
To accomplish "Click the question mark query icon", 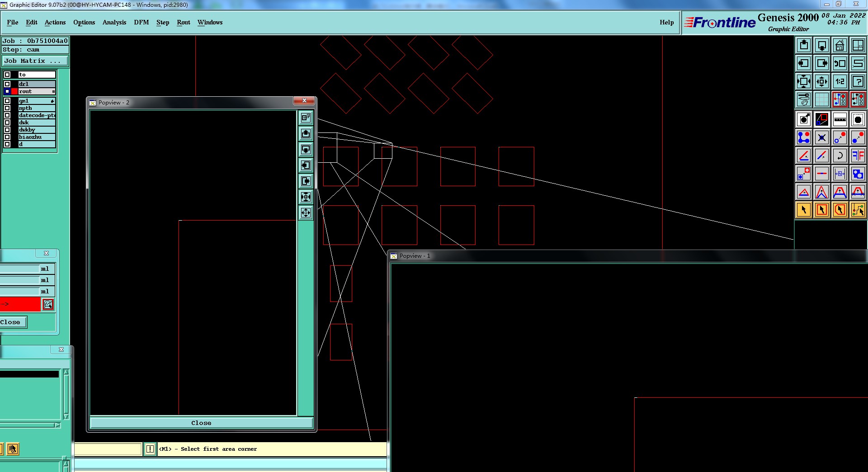I will click(x=858, y=81).
